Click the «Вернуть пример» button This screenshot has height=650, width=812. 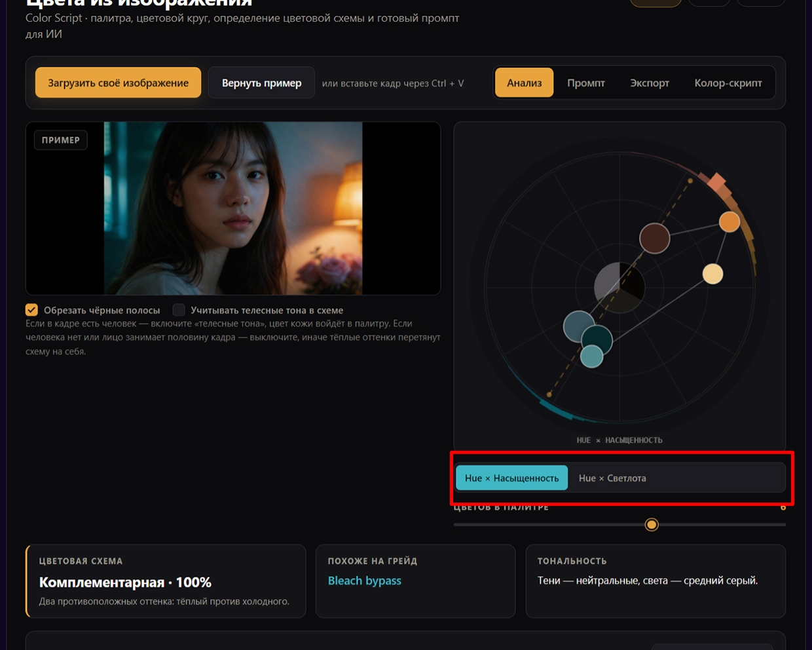point(261,83)
